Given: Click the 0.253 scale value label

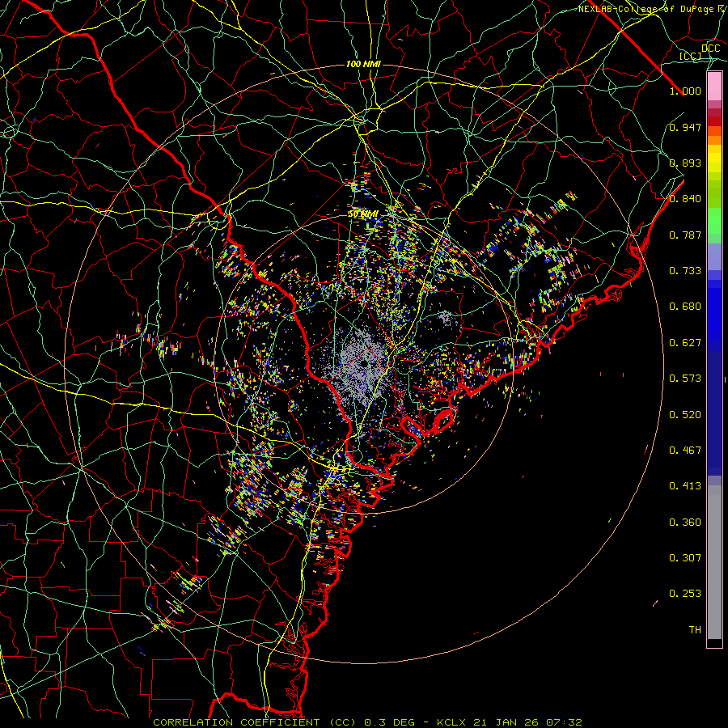Looking at the screenshot, I should pos(685,594).
